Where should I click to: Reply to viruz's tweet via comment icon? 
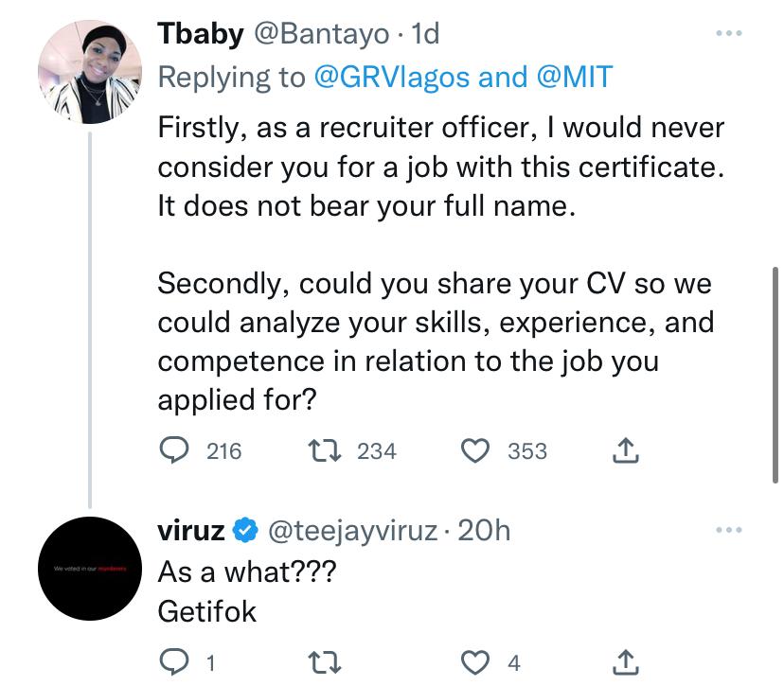(x=174, y=662)
